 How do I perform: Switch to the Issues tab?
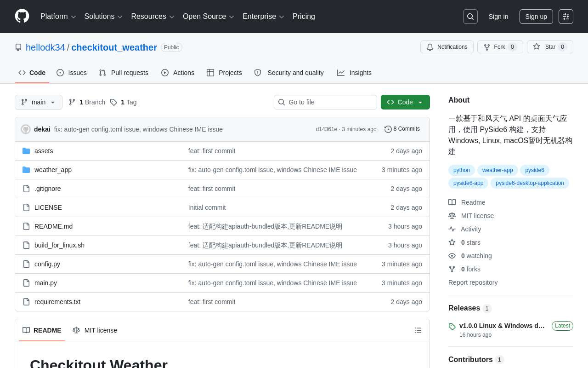(72, 73)
